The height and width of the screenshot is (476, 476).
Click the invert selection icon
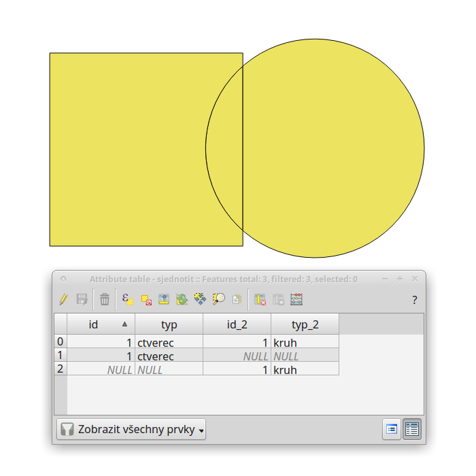click(182, 299)
